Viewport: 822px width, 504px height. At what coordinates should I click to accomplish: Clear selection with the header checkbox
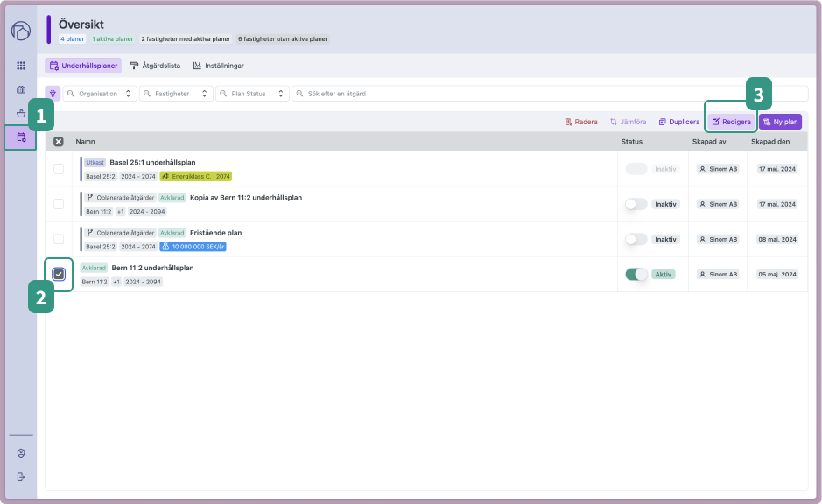click(x=59, y=142)
